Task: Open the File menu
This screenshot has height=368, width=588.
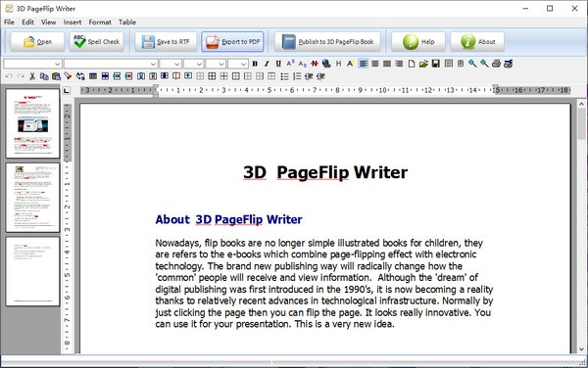Action: point(9,23)
